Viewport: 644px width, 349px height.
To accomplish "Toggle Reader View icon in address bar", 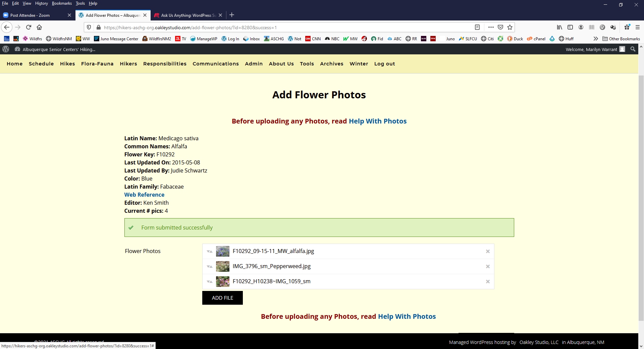I will (477, 27).
